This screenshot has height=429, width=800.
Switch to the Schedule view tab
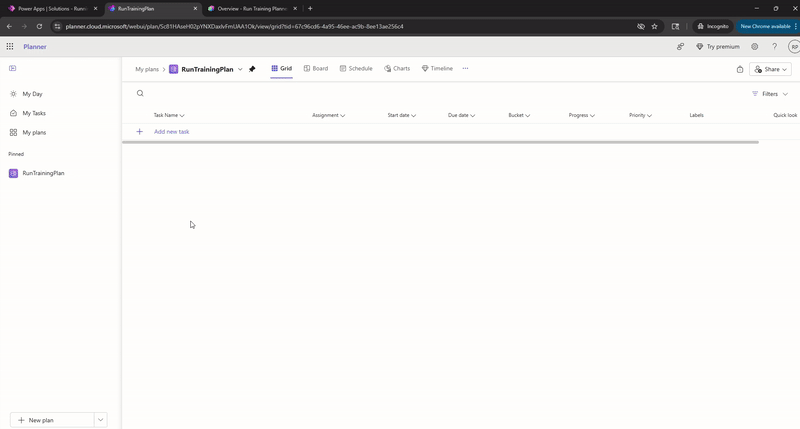click(x=356, y=69)
